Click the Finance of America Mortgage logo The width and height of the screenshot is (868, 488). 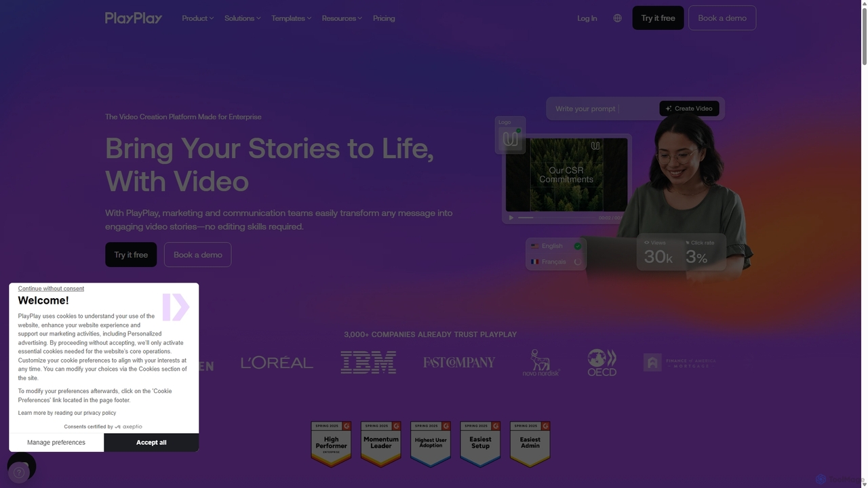pos(679,363)
